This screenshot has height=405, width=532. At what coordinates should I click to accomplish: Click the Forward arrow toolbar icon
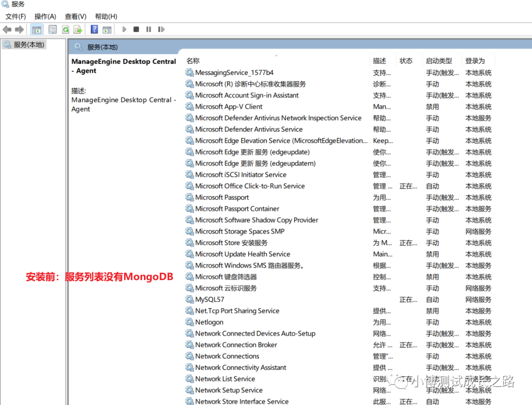(x=19, y=30)
